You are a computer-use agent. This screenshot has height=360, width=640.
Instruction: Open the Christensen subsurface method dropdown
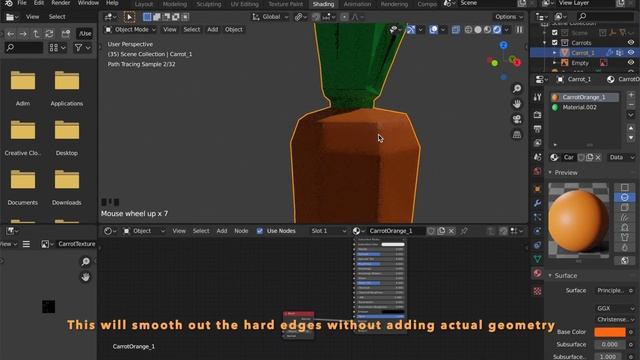pos(615,319)
